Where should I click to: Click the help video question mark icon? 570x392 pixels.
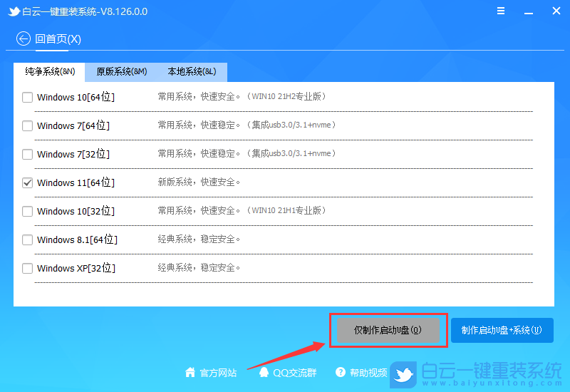tap(340, 372)
